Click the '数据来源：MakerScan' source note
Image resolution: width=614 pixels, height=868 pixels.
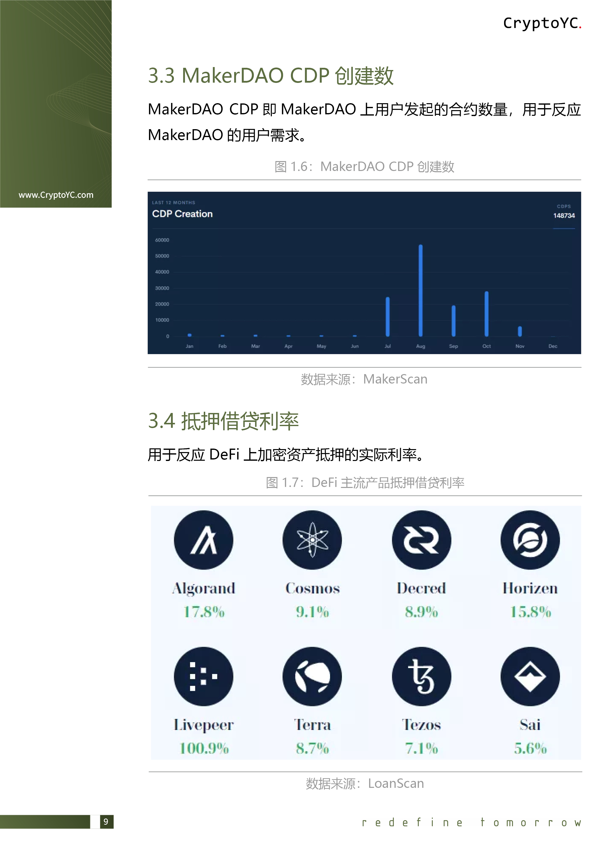364,379
